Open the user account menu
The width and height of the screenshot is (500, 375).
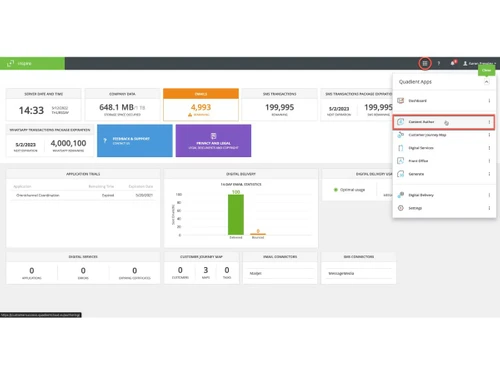tap(479, 63)
